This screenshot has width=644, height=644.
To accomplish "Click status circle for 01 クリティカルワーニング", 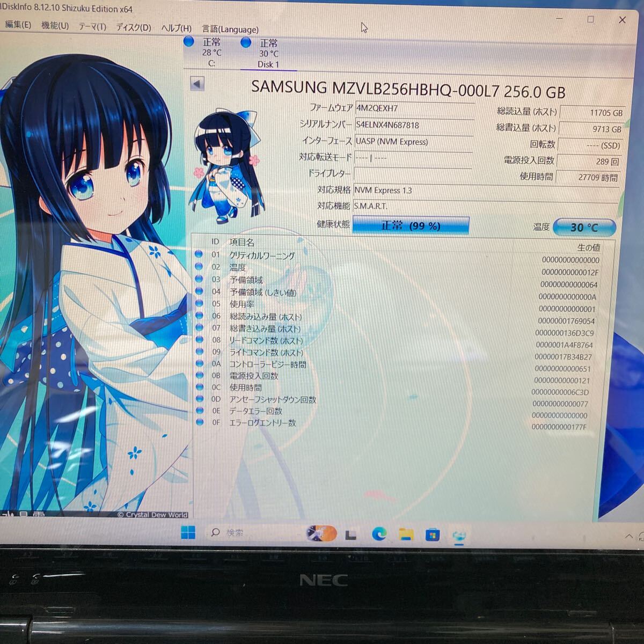I will (x=199, y=255).
